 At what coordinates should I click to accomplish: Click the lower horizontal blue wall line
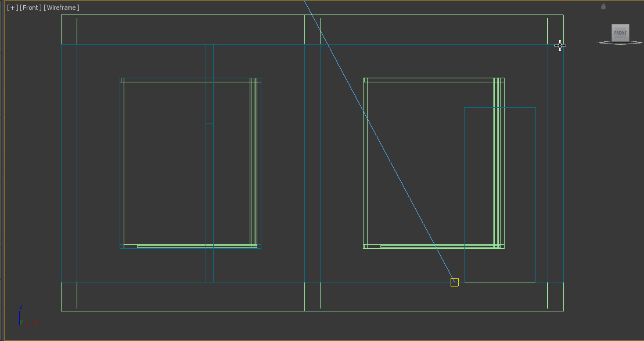174,282
